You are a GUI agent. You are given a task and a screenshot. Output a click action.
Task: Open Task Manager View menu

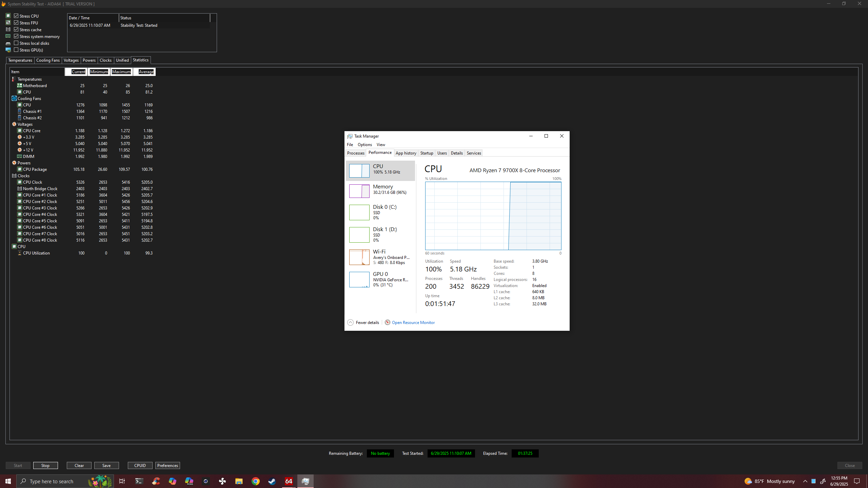381,145
